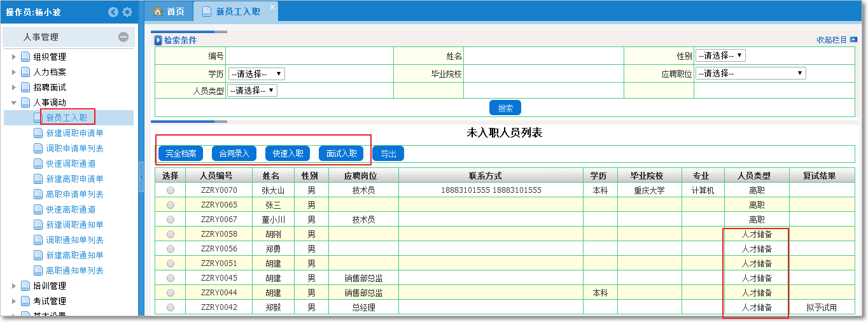Switch to the 首页 tab
The width and height of the screenshot is (868, 322).
[169, 11]
